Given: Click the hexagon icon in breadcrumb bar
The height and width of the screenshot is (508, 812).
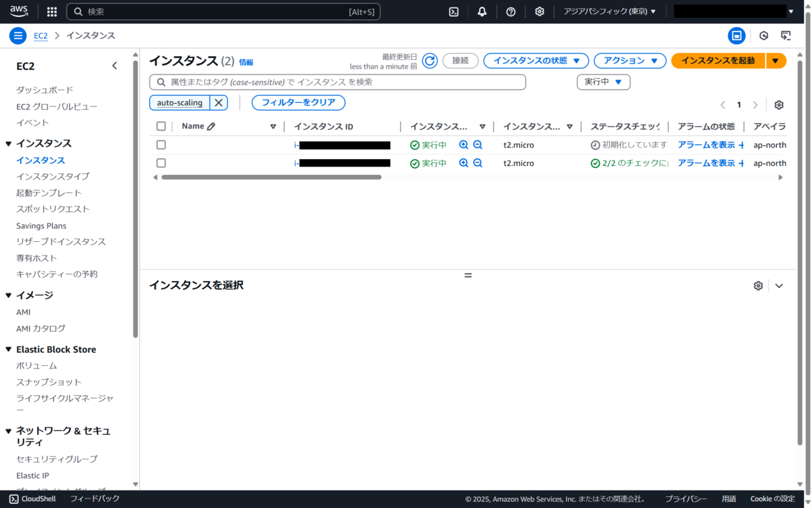Looking at the screenshot, I should point(764,36).
